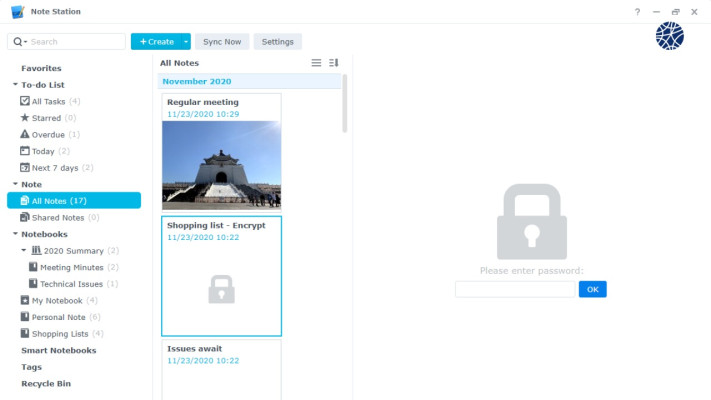Open the Recycle Bin
Viewport: 711px width, 400px height.
point(46,384)
